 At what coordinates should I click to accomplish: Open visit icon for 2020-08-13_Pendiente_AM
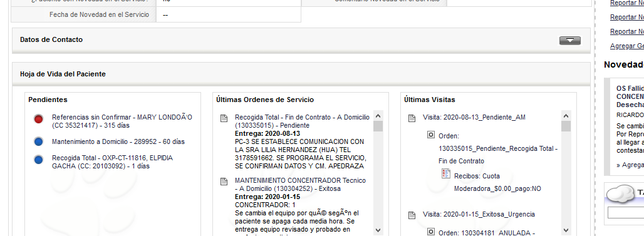(x=412, y=118)
